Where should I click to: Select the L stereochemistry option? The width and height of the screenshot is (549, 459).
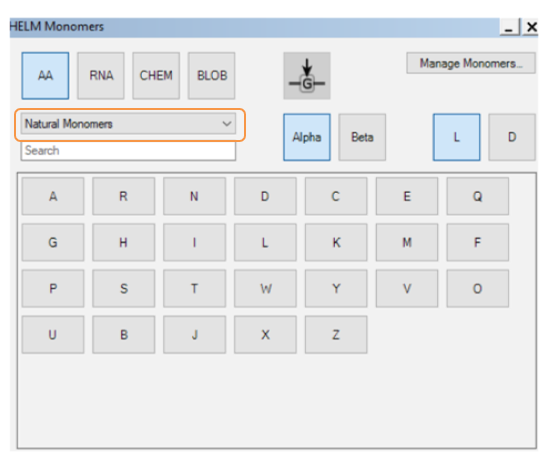click(x=457, y=137)
